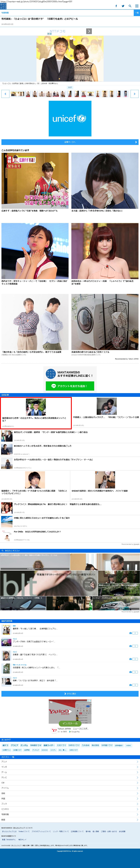Click Recommended by Yahoo! JAPAN label
Screen dimensions: 140x868
pyautogui.click(x=126, y=359)
